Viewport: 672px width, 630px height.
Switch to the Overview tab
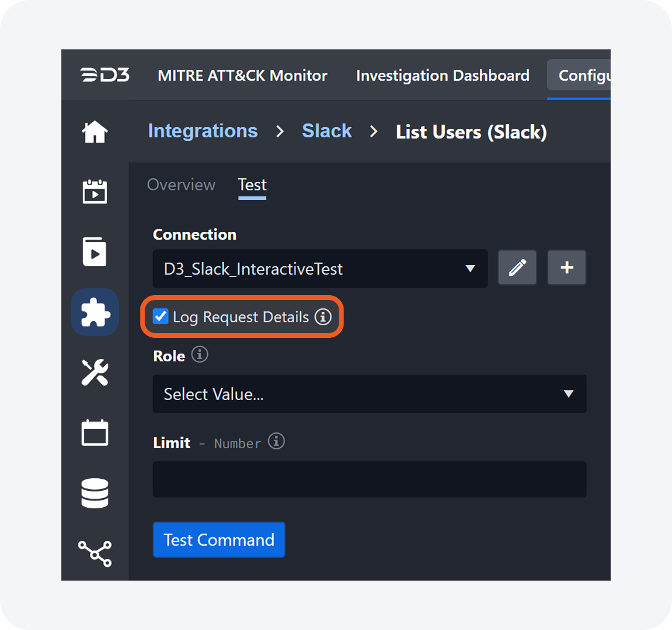(x=181, y=185)
